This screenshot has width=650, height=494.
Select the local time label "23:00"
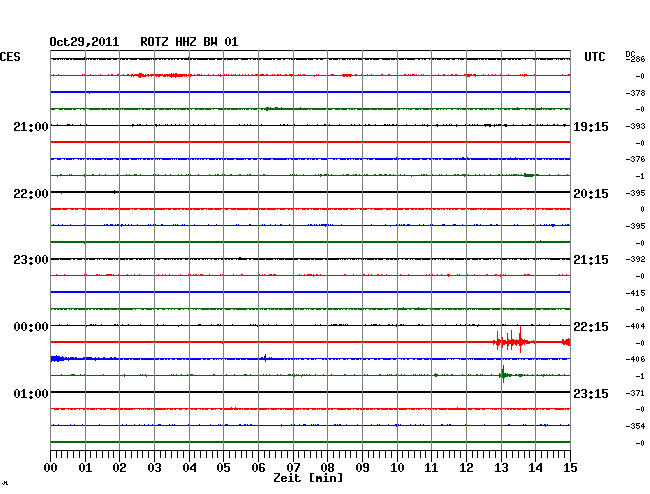(31, 260)
